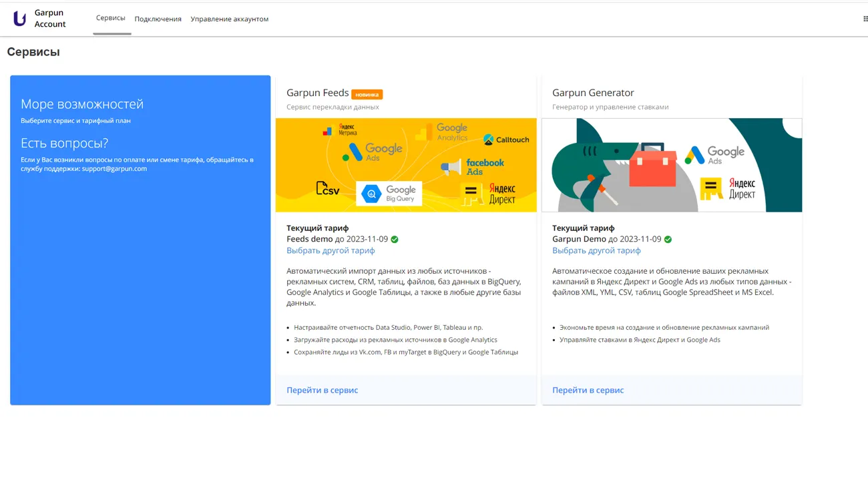This screenshot has width=868, height=488.
Task: Click the Google BigQuery logo in Feeds banner
Action: pyautogui.click(x=389, y=194)
